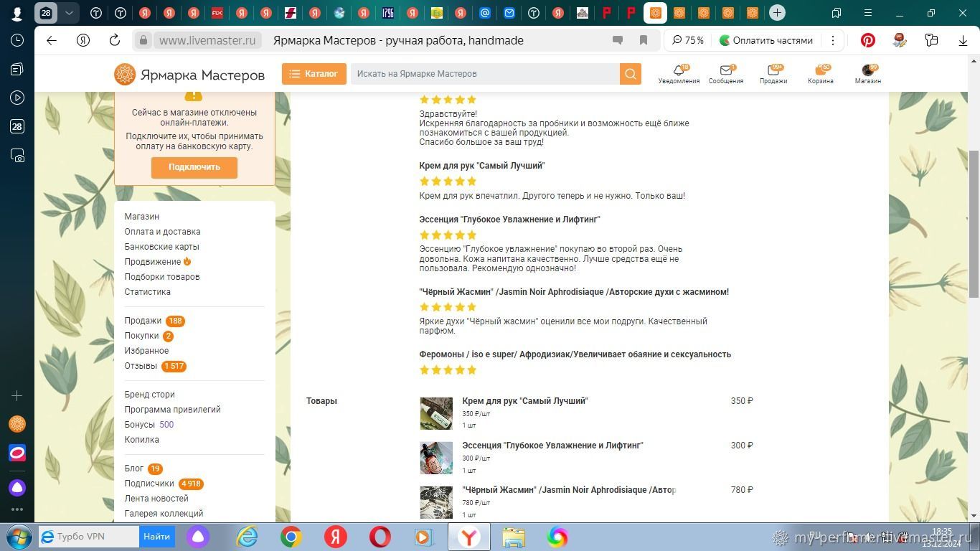Screen dimensions: 980x551
Task: Click the Yandex home Я button in toolbar
Action: (83, 41)
